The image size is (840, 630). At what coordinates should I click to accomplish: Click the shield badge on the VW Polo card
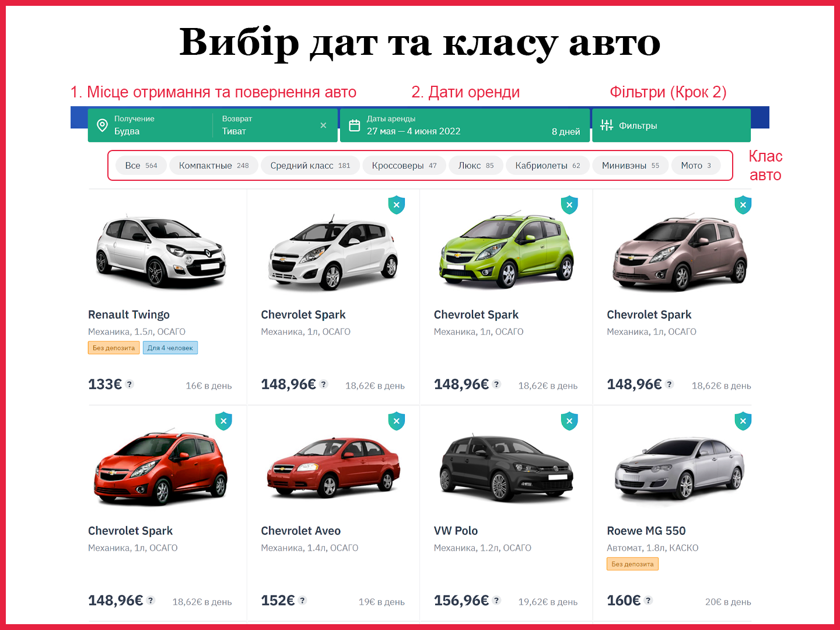pyautogui.click(x=569, y=421)
